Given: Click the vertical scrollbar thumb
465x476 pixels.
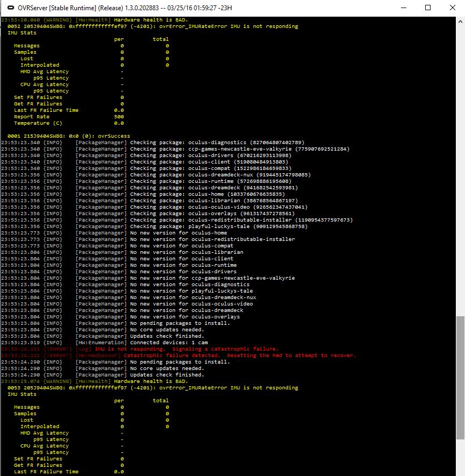Looking at the screenshot, I should 460,378.
